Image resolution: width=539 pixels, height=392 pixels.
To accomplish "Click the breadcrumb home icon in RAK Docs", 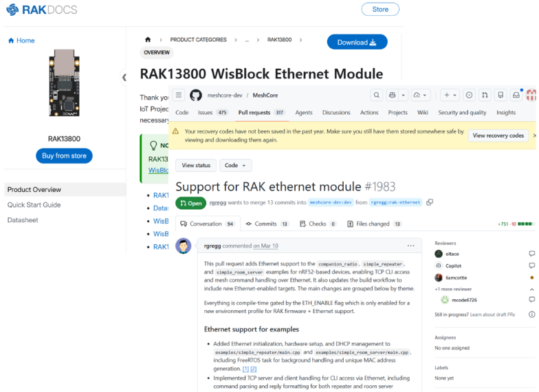I will (148, 40).
